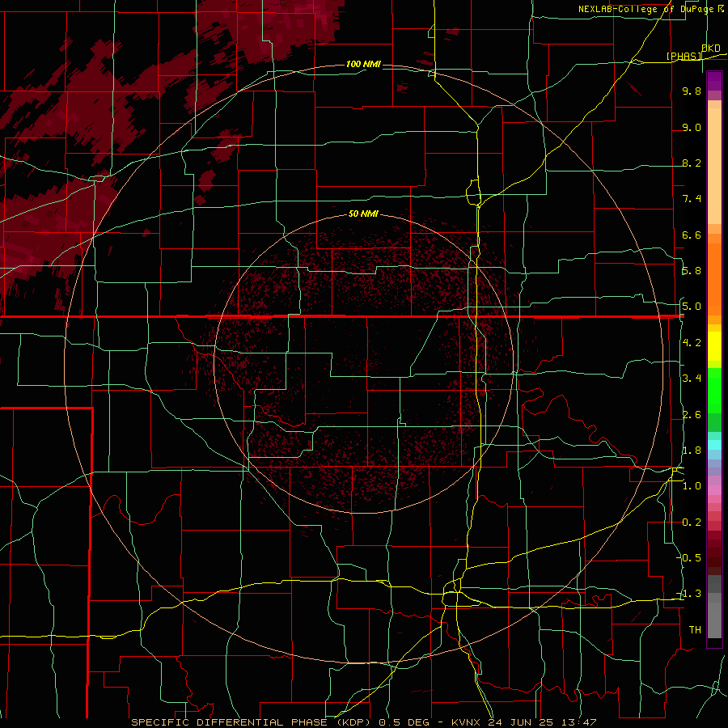Click the 5.8 scale value

point(692,271)
